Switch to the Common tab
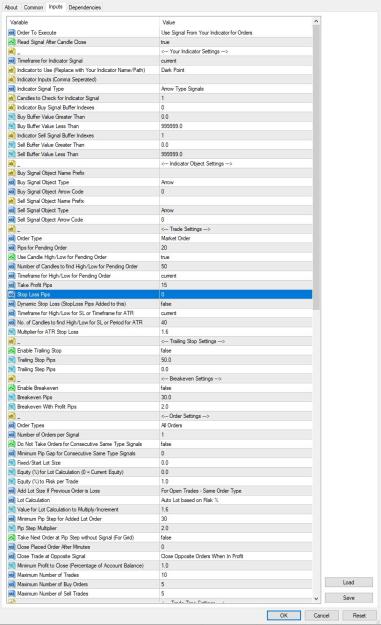The image size is (381, 625). (33, 7)
